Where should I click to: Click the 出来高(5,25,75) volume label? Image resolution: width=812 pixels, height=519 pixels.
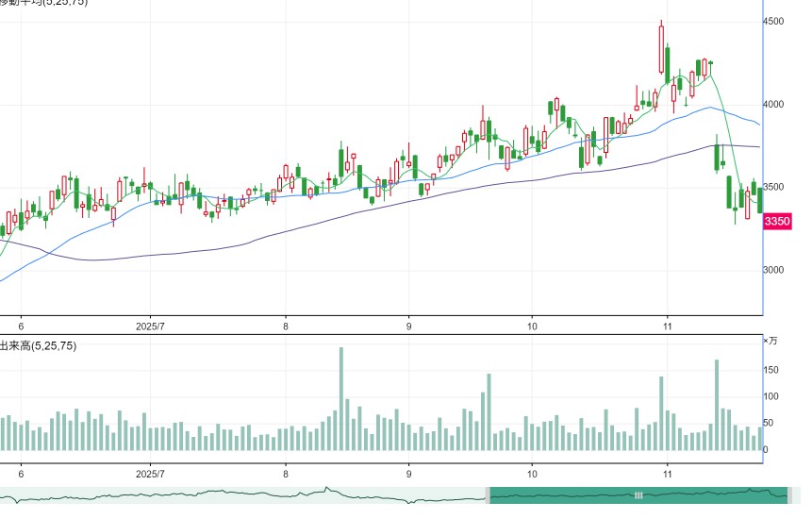click(x=38, y=345)
